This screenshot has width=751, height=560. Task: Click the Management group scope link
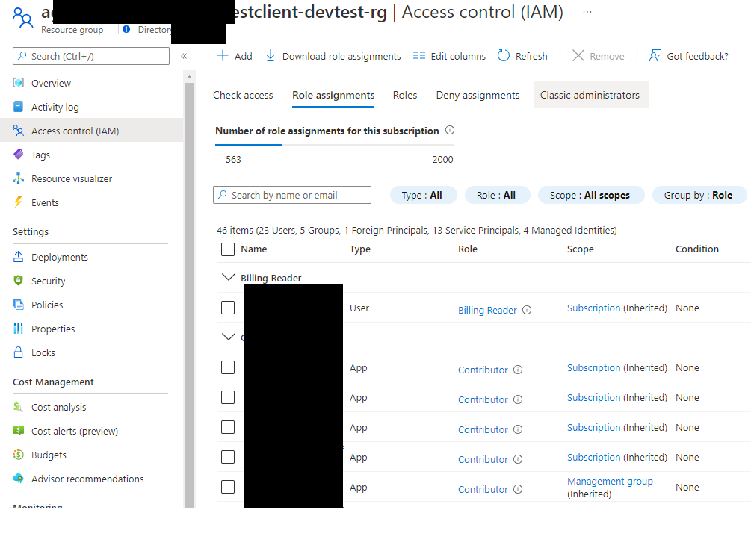coord(610,481)
